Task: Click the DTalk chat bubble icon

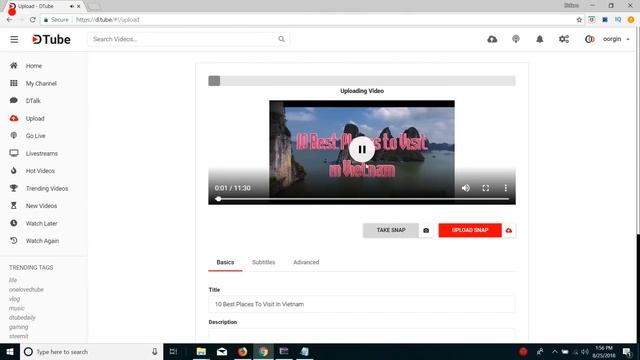Action: pos(14,100)
